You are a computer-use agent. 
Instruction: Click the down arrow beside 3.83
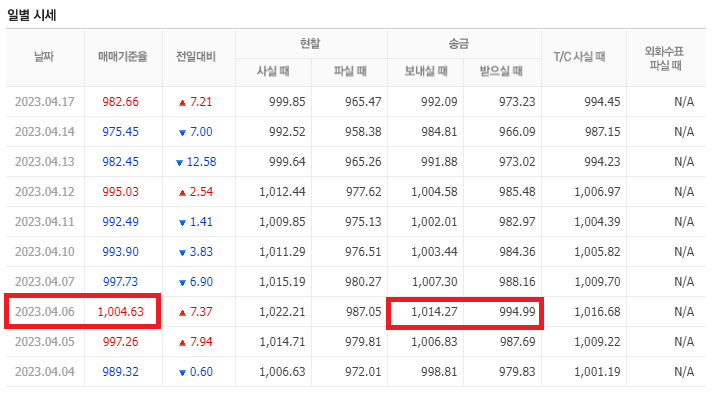tap(182, 253)
